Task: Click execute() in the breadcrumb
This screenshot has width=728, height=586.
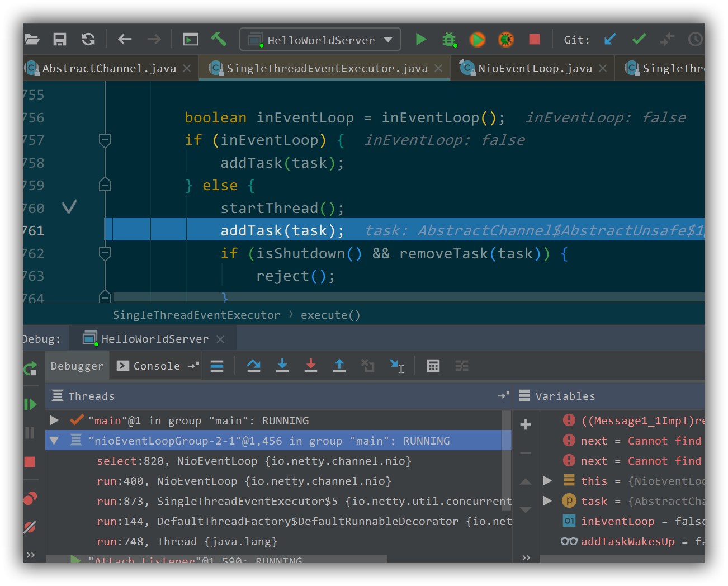Action: point(330,315)
